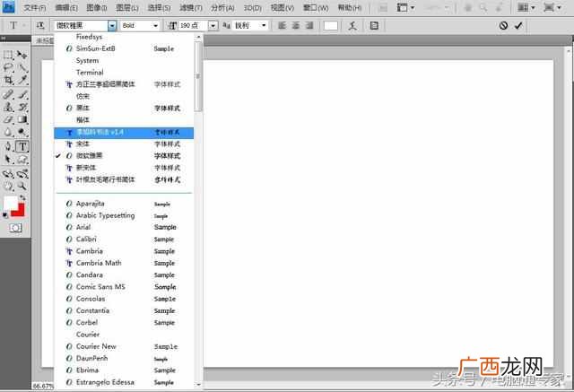The height and width of the screenshot is (392, 574).
Task: Reset to default foreground/background colors
Action: click(5, 215)
